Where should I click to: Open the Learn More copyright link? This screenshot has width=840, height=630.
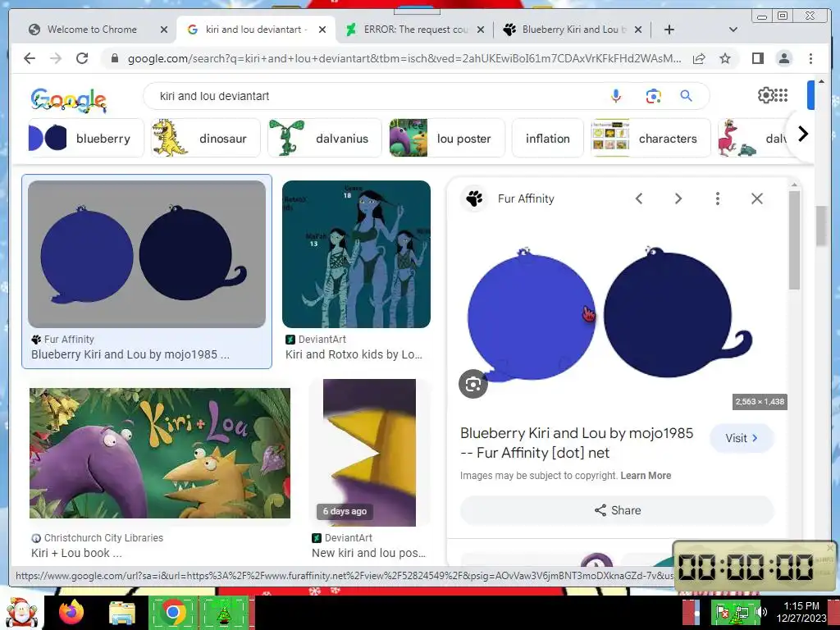click(646, 476)
